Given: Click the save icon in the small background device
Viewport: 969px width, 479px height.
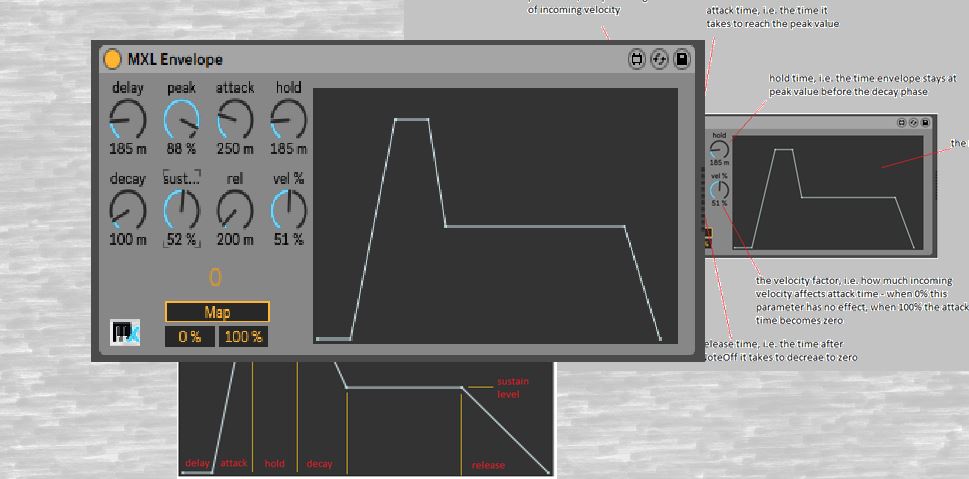Looking at the screenshot, I should 926,123.
